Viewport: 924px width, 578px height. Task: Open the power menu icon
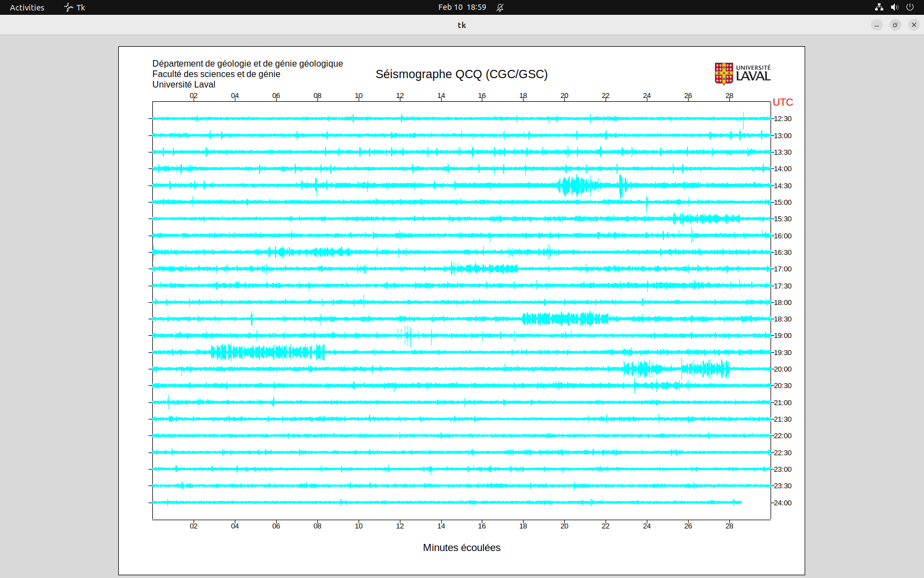click(x=910, y=7)
